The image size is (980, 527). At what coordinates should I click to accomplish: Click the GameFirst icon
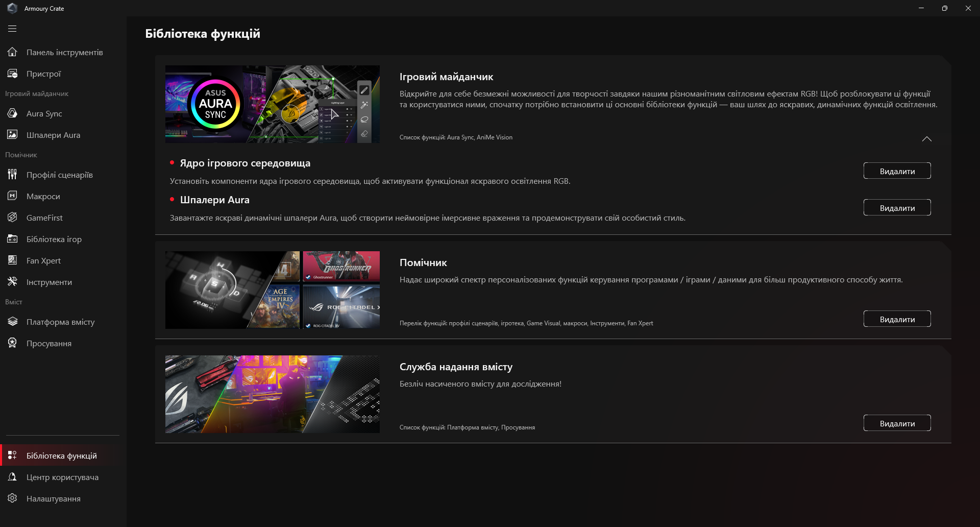[12, 218]
